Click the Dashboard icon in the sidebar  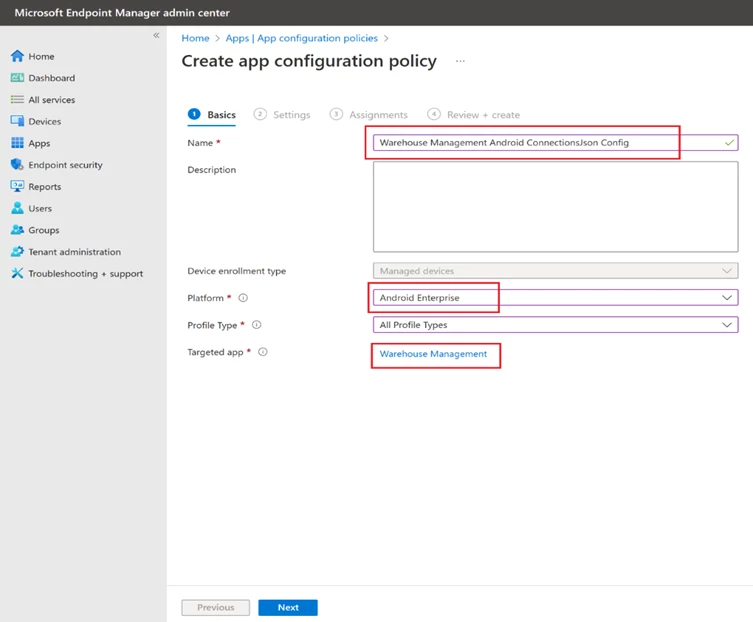(17, 78)
